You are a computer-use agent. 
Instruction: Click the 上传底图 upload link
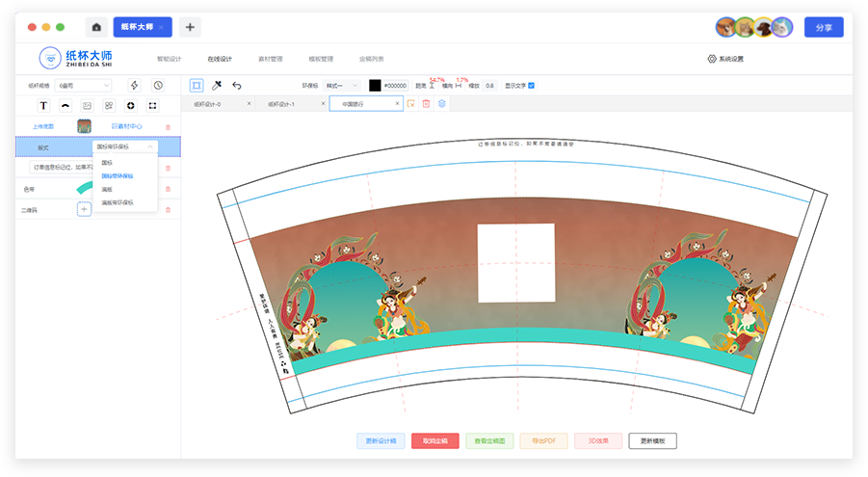pos(43,127)
